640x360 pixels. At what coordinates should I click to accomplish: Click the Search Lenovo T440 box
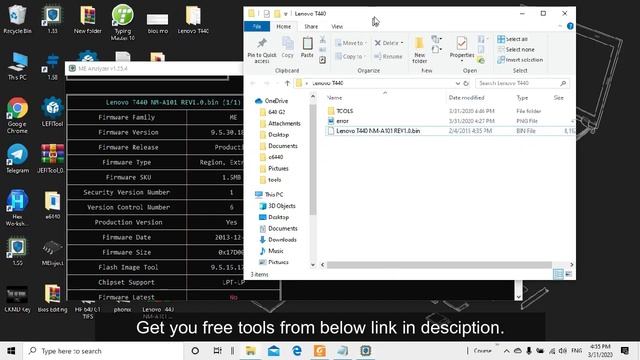tap(522, 83)
